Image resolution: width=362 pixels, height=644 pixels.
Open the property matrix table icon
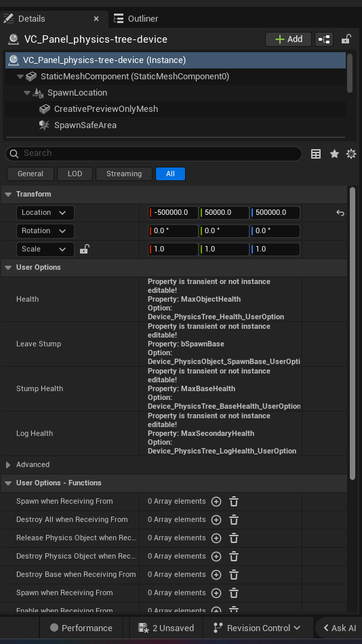[x=316, y=154]
